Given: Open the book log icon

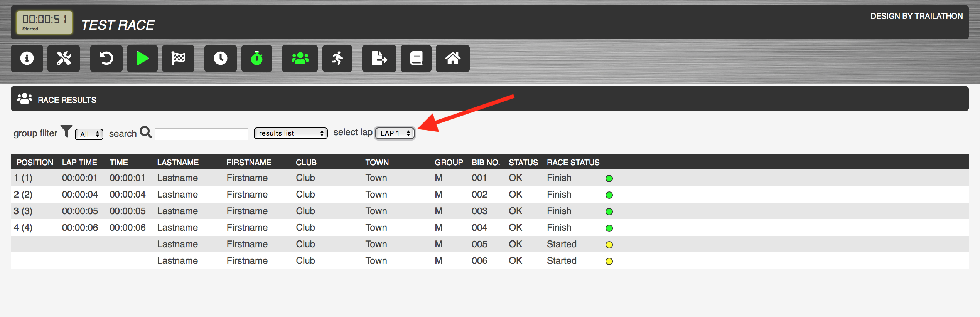Looking at the screenshot, I should point(416,59).
